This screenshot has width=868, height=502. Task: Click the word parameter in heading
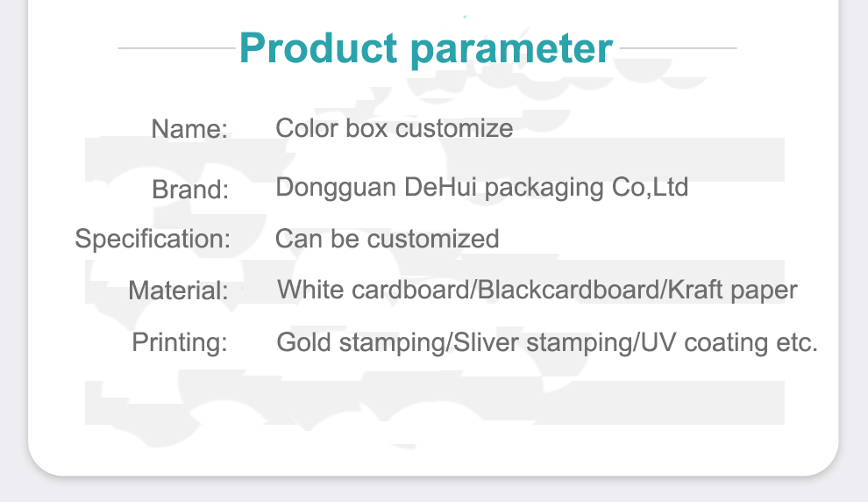(x=511, y=51)
